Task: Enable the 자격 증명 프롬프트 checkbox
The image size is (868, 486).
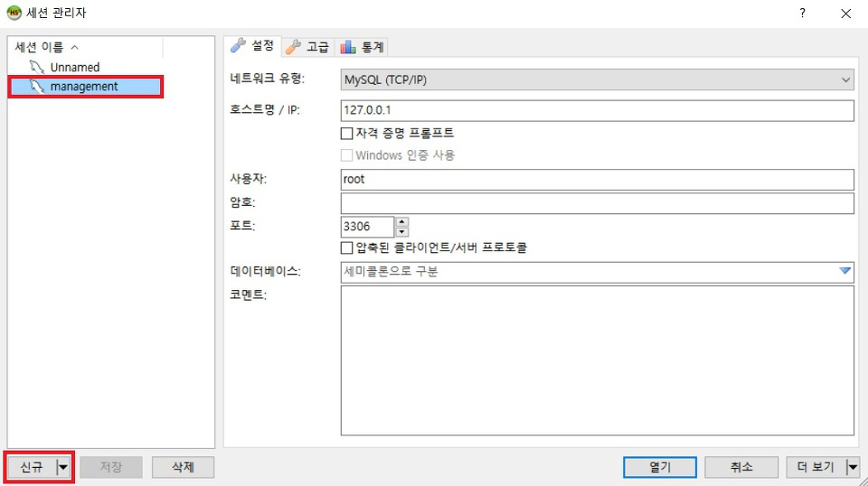Action: pos(346,133)
